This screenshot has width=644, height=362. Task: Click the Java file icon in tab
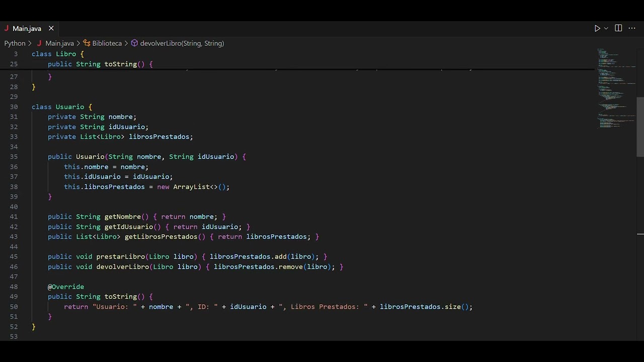pos(7,29)
